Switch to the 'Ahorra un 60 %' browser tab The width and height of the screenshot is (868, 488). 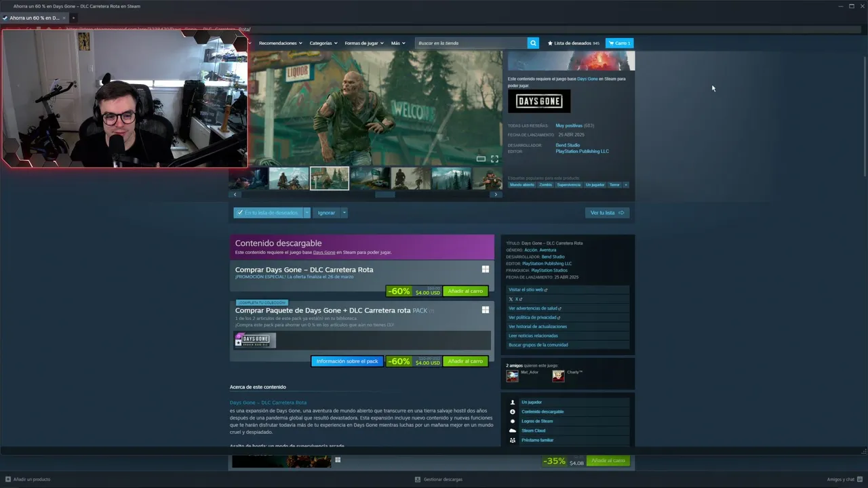pos(34,18)
